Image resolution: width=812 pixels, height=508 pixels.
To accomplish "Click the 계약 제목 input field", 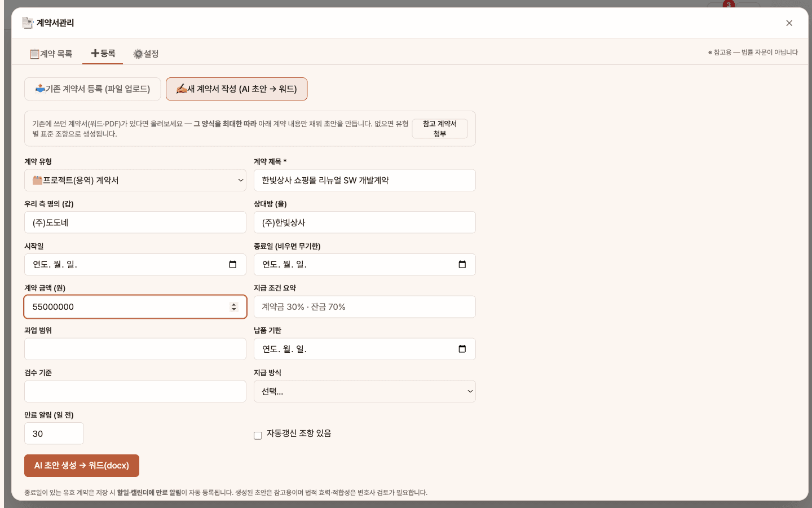I will (365, 180).
